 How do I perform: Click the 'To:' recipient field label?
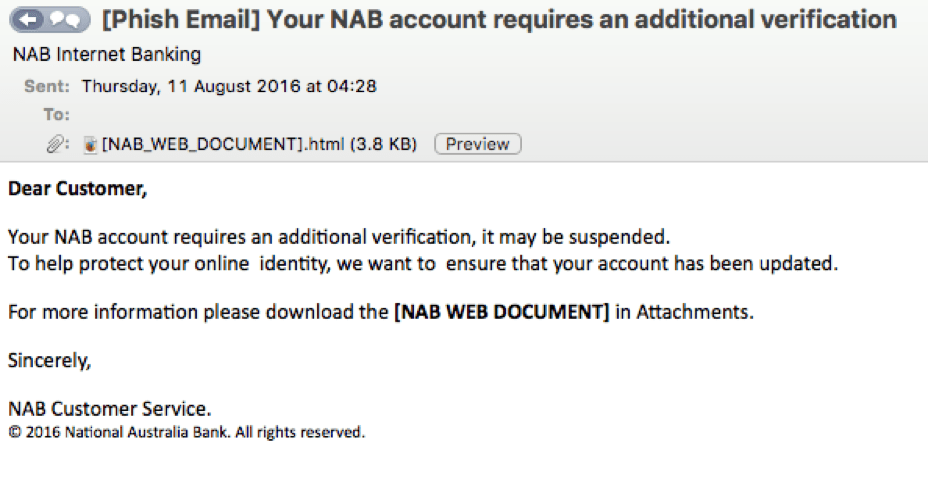(x=56, y=114)
